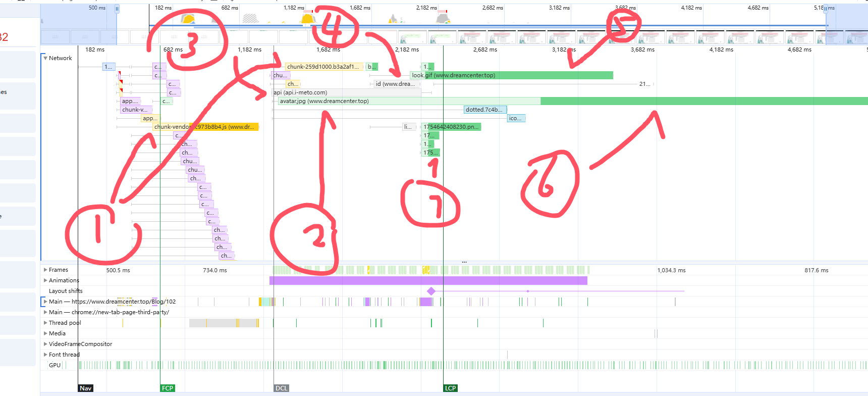Expand the Font thread track
Viewport: 868px width, 396px height.
tap(45, 355)
